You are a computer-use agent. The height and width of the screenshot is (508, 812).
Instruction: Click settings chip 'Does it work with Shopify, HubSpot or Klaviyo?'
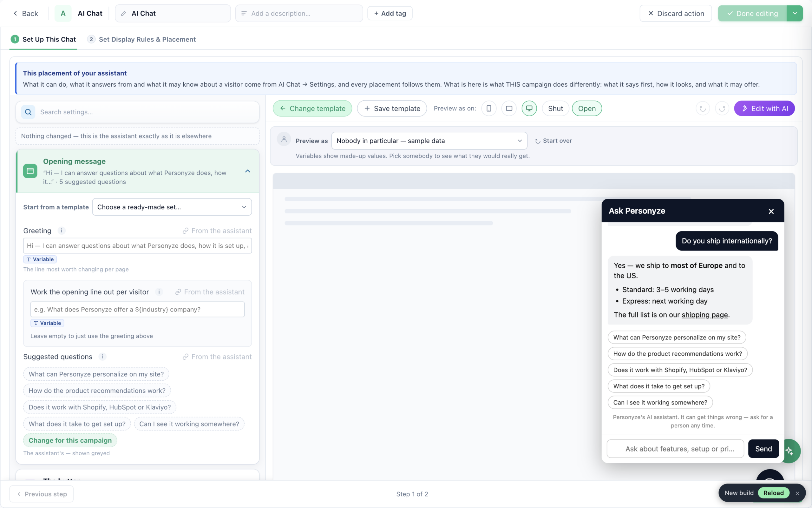pos(100,407)
